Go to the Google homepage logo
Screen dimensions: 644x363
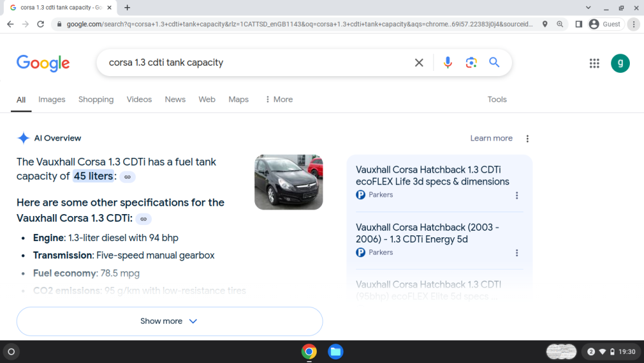click(43, 63)
